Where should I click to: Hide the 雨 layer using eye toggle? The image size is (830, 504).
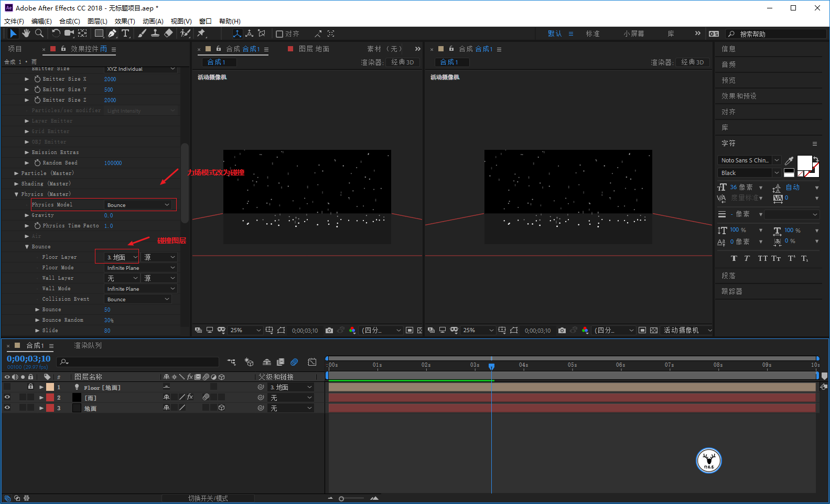click(7, 398)
